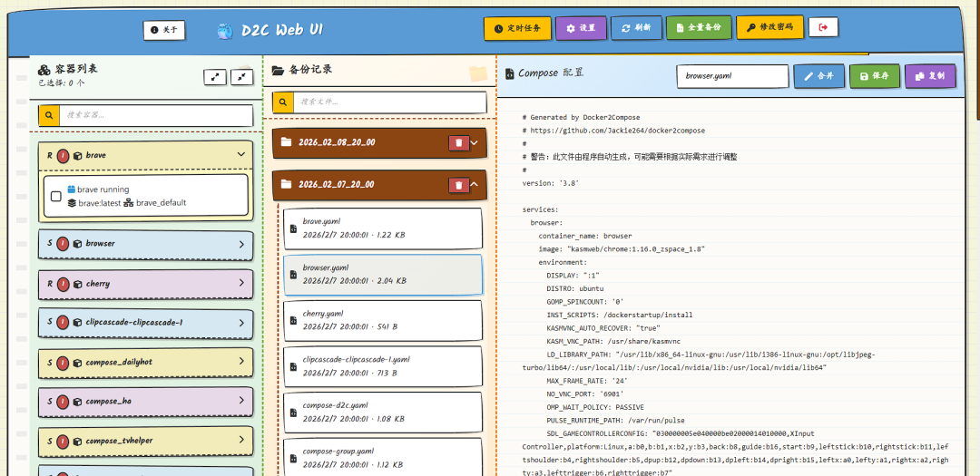
Task: Open clipcascade-clipcascade-1.yaml backup file
Action: point(383,366)
